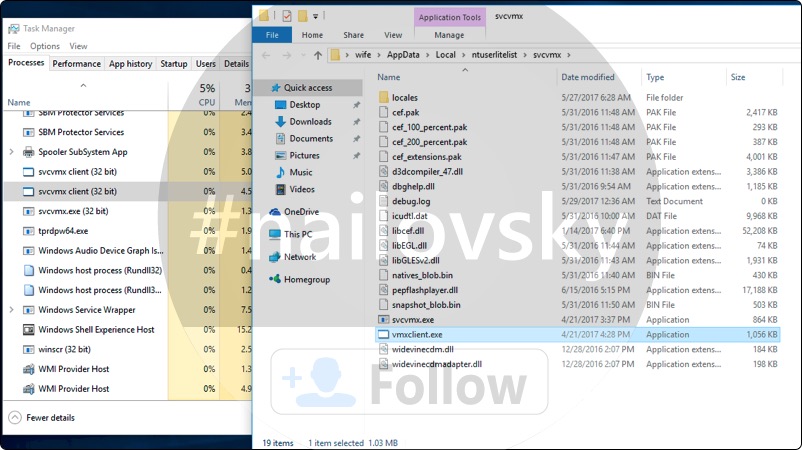Switch to Details tab in Task Manager
This screenshot has height=450, width=802.
(236, 63)
